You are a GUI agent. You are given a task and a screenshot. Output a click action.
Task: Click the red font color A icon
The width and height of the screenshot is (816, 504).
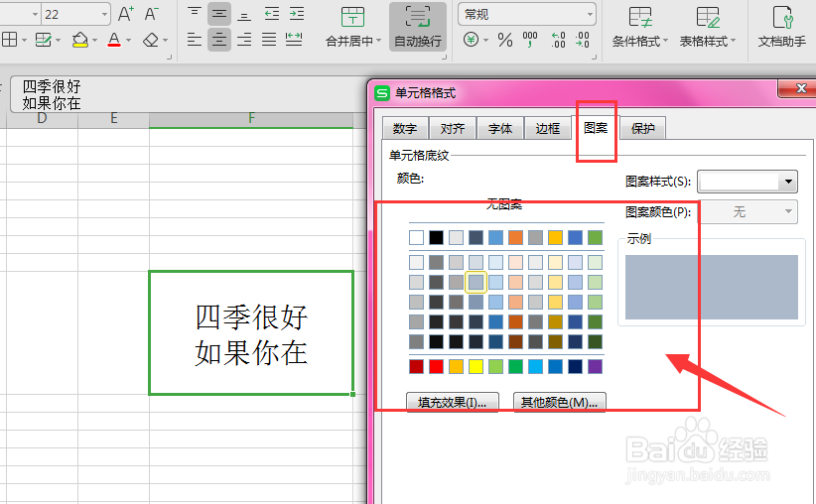click(114, 40)
